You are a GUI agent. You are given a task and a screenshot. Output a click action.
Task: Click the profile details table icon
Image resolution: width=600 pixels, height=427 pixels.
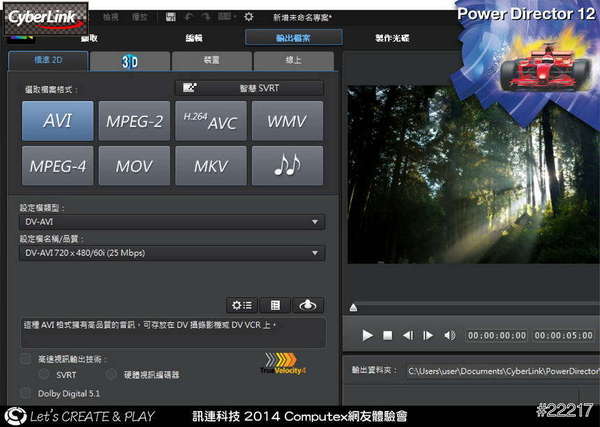coord(275,305)
